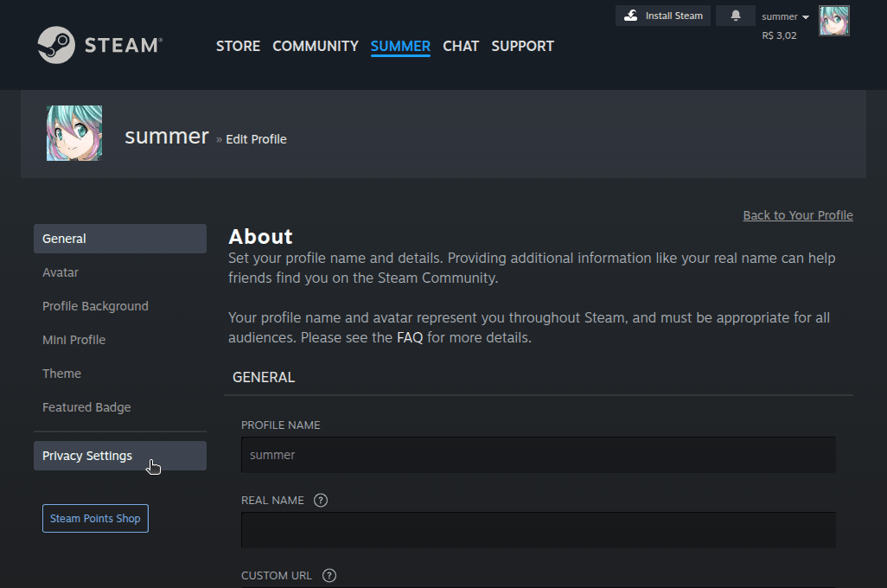Screen dimensions: 887x588
Task: Switch to the SUMMER tab
Action: (399, 47)
